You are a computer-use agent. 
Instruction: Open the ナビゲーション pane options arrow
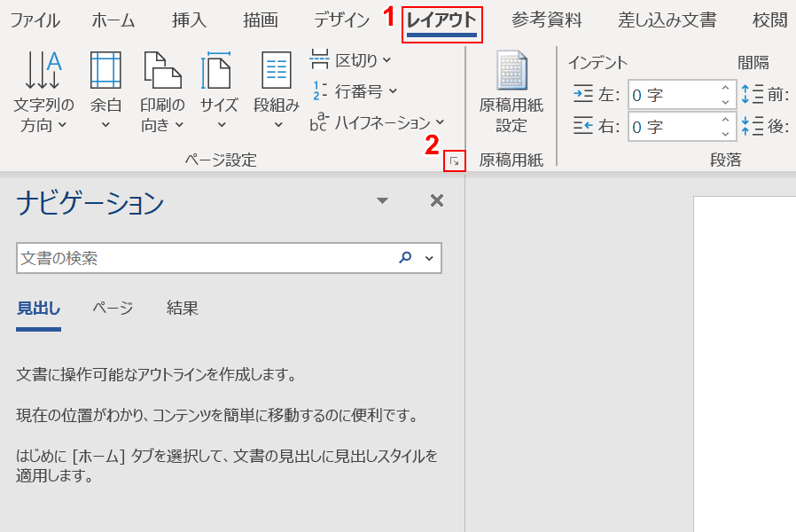(x=382, y=200)
